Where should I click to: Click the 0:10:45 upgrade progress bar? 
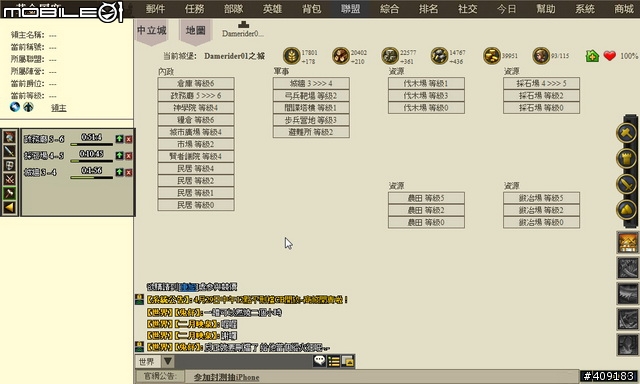coord(91,161)
